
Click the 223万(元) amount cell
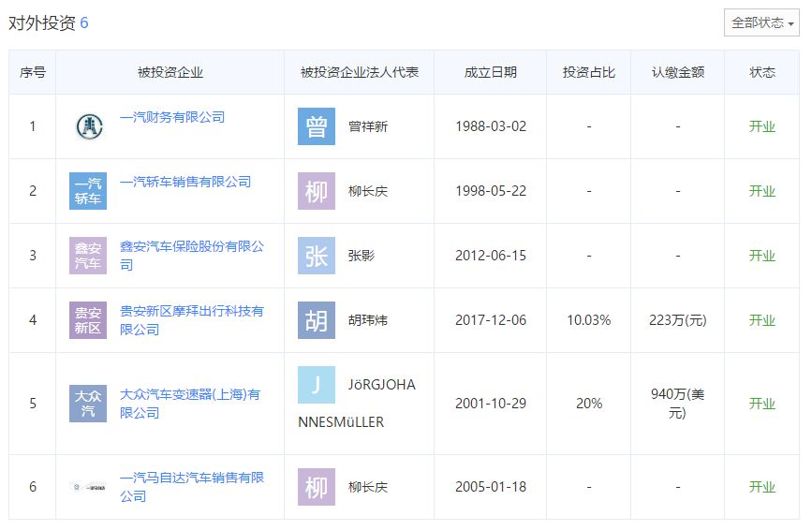677,320
